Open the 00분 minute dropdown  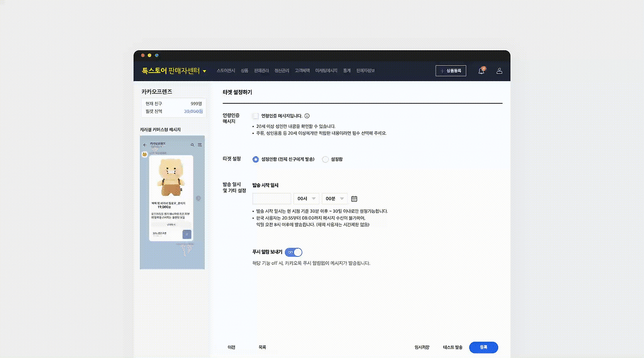pyautogui.click(x=335, y=198)
